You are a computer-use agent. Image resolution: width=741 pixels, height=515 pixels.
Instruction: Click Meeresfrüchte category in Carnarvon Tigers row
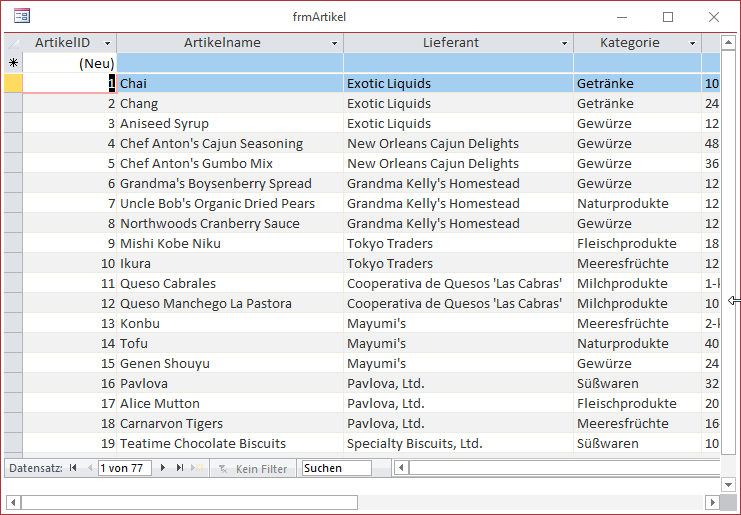click(638, 423)
